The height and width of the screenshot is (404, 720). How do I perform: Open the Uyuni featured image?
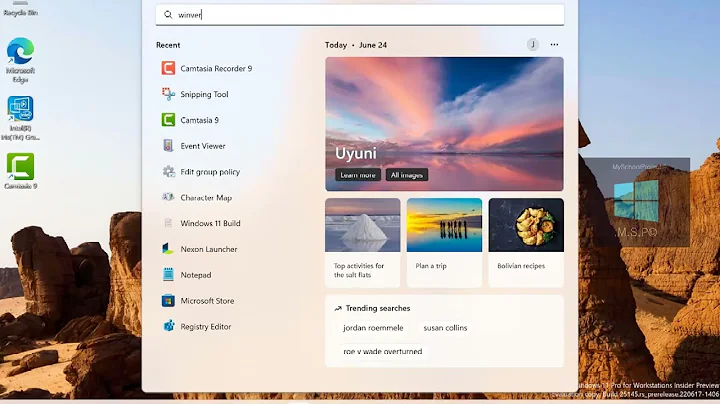pyautogui.click(x=444, y=124)
